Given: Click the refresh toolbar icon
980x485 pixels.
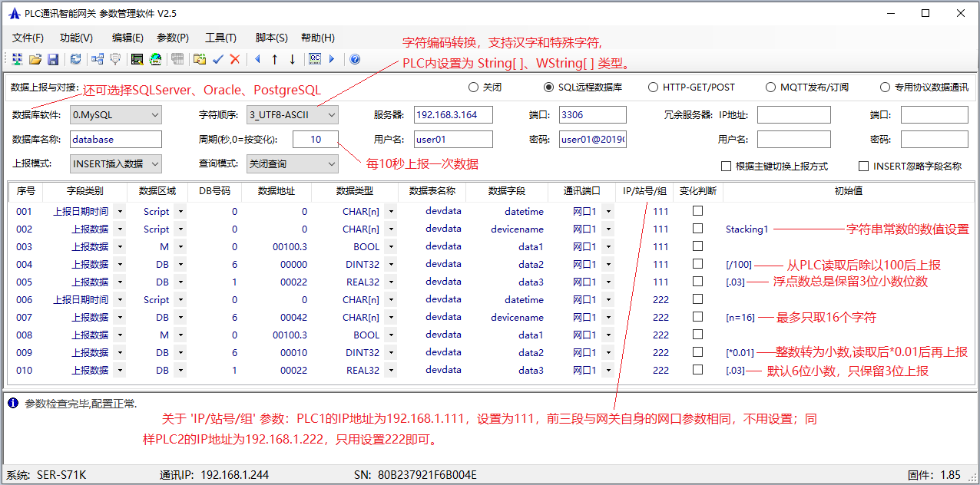Looking at the screenshot, I should 75,59.
